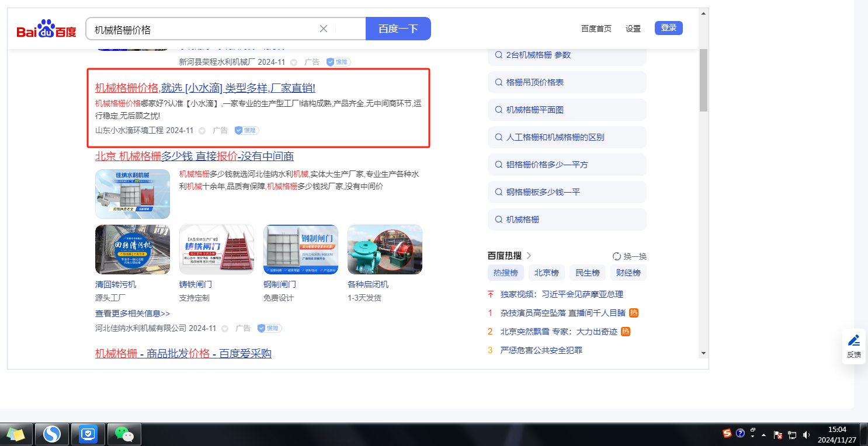Click the 反馈 feedback button
The width and height of the screenshot is (868, 446).
point(854,346)
